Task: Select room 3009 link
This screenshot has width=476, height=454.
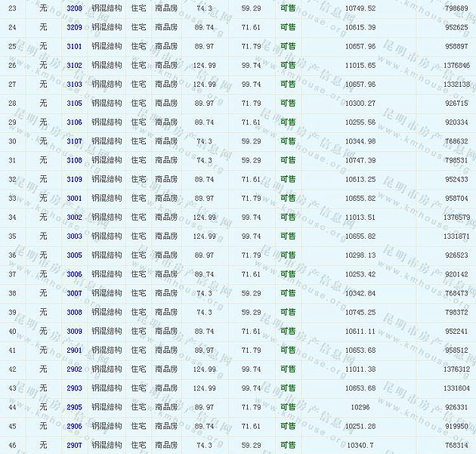Action: point(74,331)
